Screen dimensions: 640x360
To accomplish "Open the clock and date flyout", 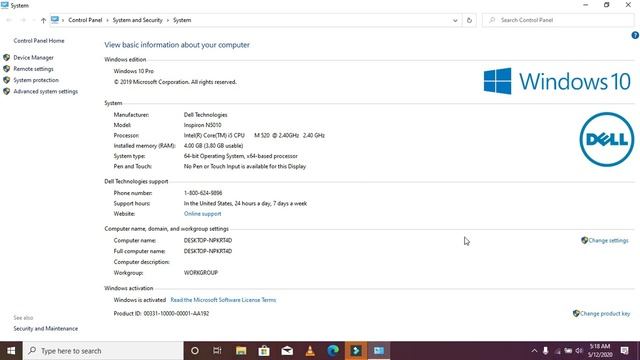I will (x=600, y=351).
